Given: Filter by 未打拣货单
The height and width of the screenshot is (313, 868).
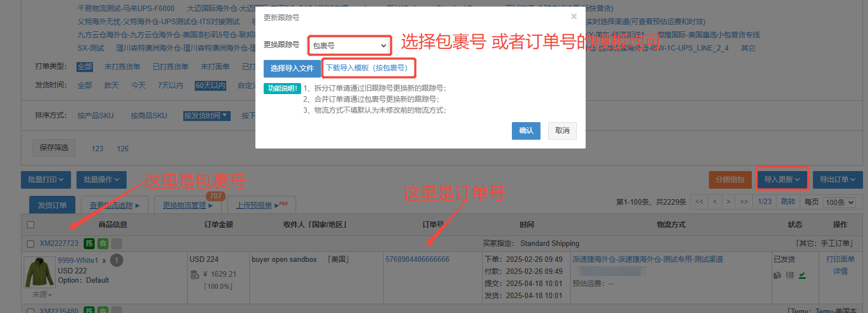Looking at the screenshot, I should (122, 67).
